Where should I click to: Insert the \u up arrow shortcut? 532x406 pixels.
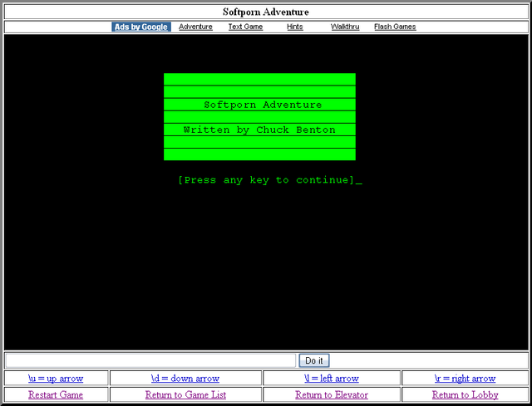click(x=56, y=379)
